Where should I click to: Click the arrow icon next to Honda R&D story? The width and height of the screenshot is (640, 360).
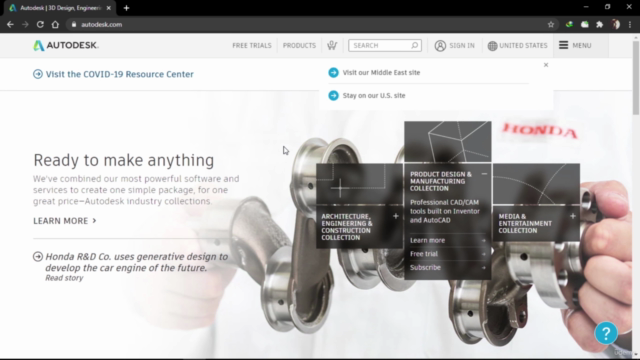click(38, 256)
